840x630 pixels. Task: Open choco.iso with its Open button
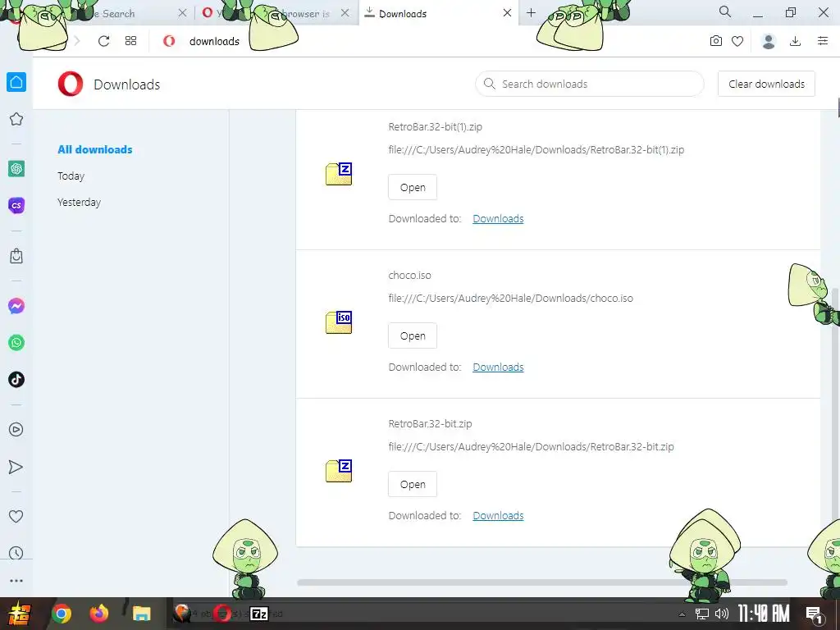[x=413, y=336]
